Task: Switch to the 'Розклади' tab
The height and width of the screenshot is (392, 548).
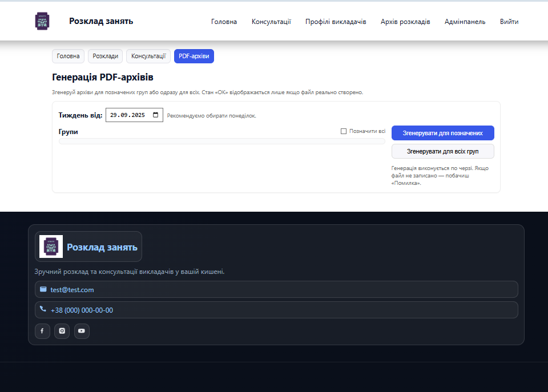Action: pos(105,56)
